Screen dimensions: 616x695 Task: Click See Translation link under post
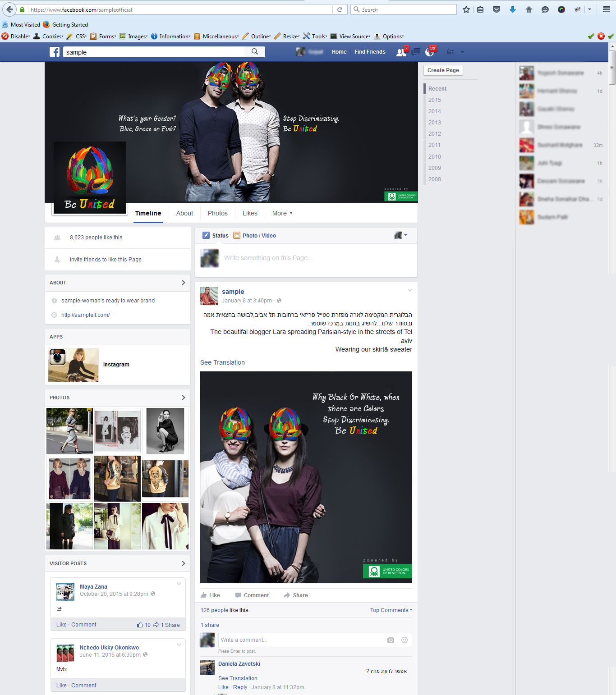[x=222, y=362]
